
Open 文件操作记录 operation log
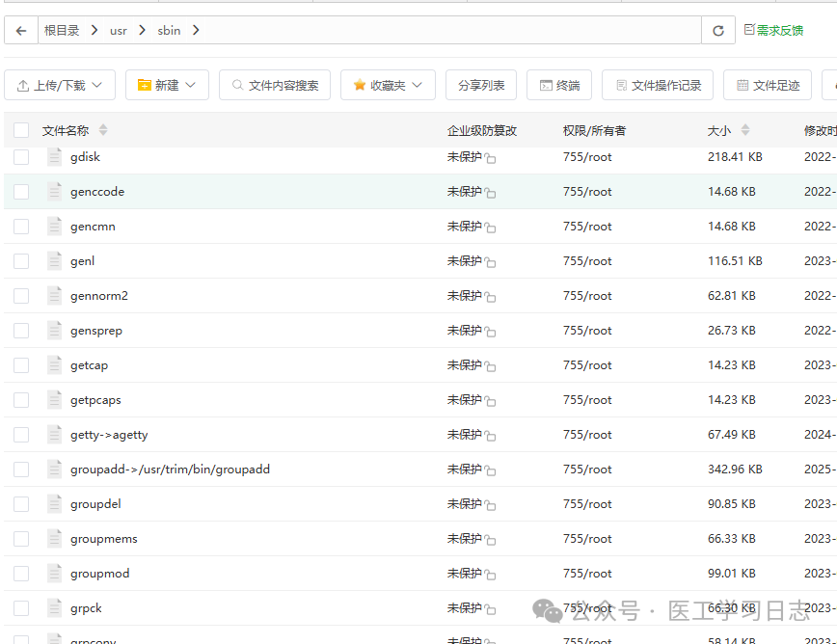click(658, 85)
